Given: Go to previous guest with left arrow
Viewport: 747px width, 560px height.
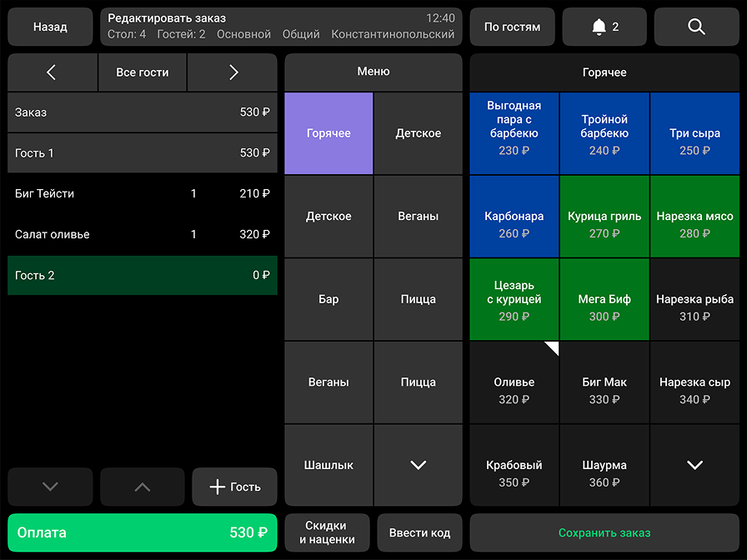Looking at the screenshot, I should click(52, 72).
